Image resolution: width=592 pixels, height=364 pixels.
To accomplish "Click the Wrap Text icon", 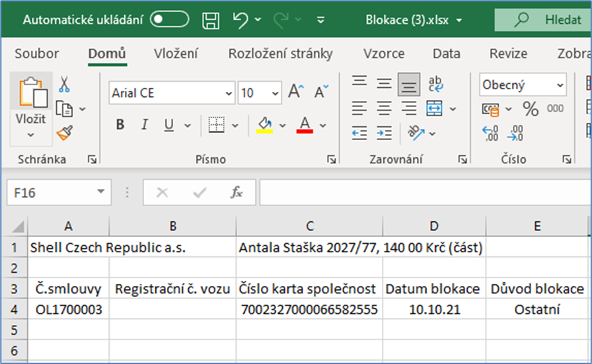I will click(436, 84).
